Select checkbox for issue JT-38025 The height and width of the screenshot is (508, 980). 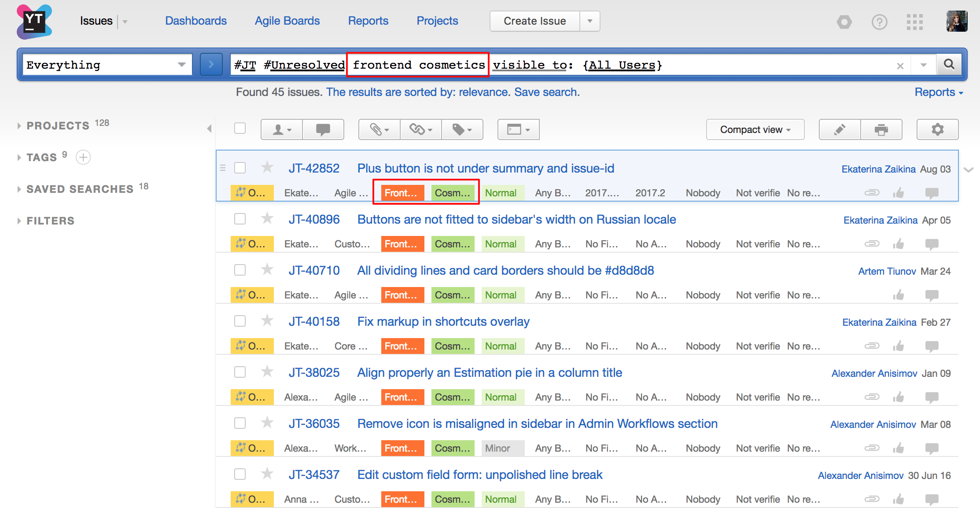(x=240, y=372)
